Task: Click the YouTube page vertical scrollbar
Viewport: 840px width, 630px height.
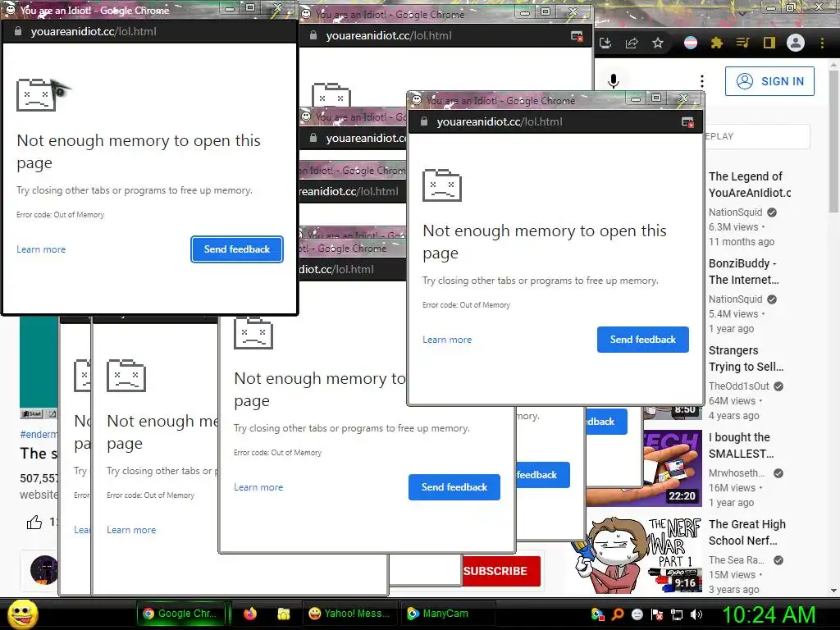Action: click(x=833, y=139)
